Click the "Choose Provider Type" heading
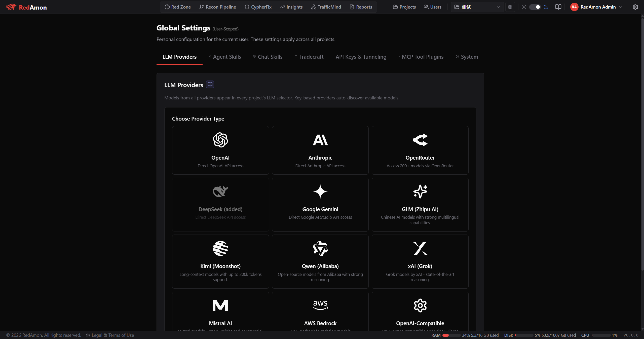644x339 pixels. (198, 119)
